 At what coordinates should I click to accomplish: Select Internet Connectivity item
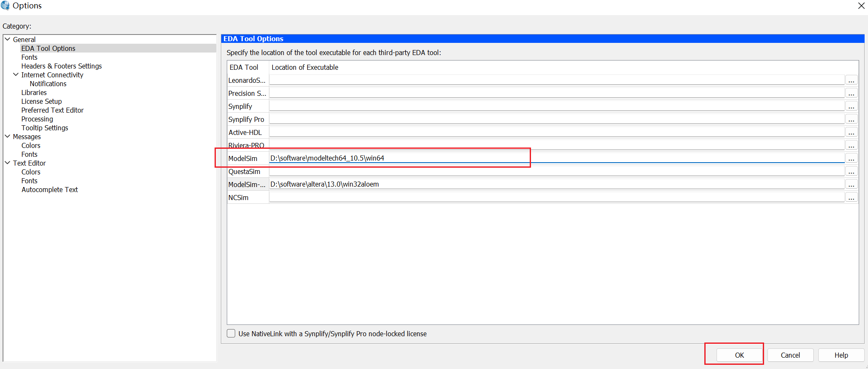[x=52, y=75]
